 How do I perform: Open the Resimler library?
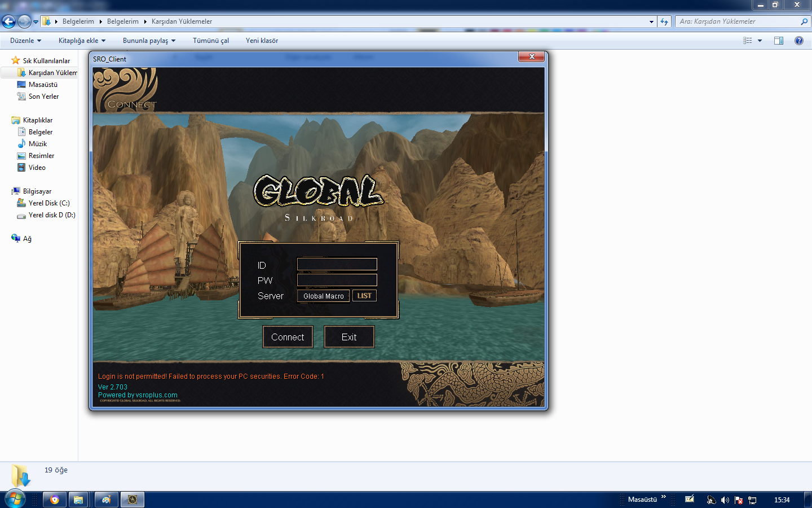click(41, 156)
